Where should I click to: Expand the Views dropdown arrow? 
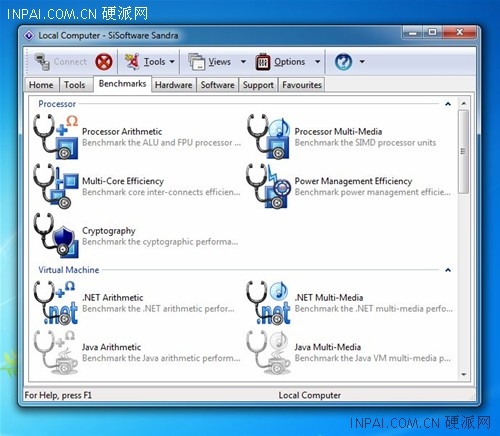pyautogui.click(x=243, y=62)
